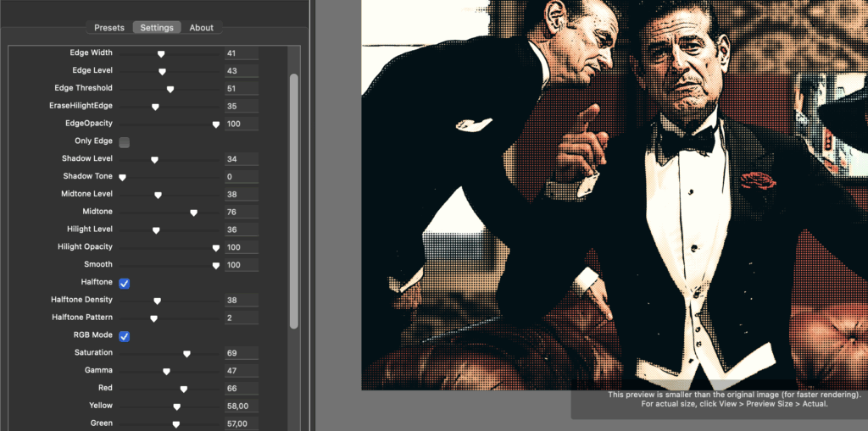Click the Halftone Pattern value field
The height and width of the screenshot is (431, 868).
point(242,318)
